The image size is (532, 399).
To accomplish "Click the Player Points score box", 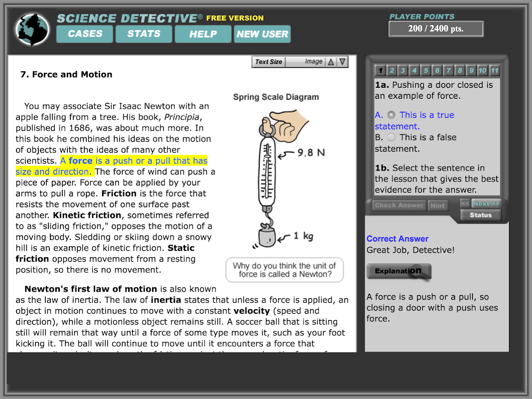I will [x=436, y=29].
